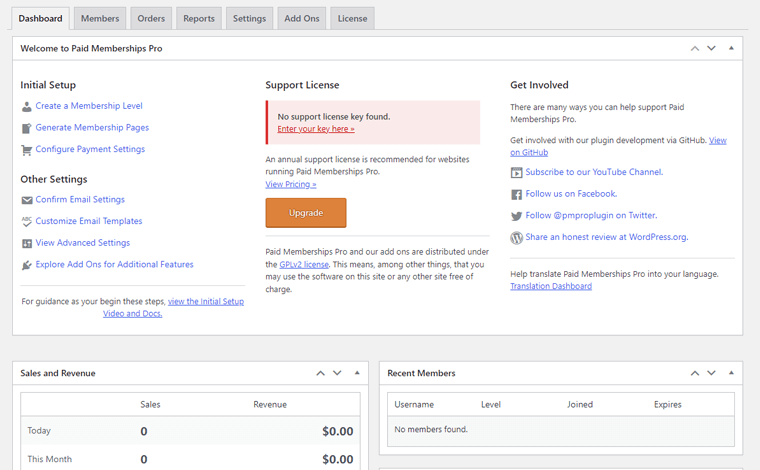Viewport: 760px width, 470px height.
Task: Open Generate Membership Pages link
Action: point(92,128)
